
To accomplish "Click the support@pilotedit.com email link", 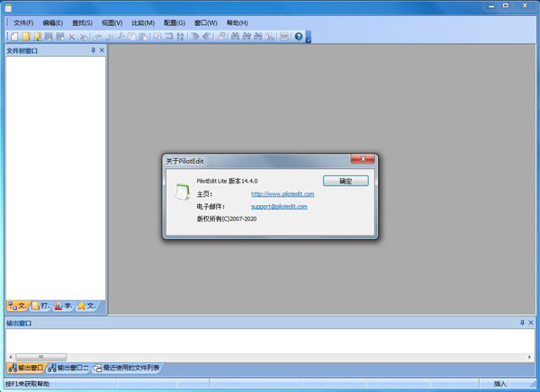I will (x=279, y=206).
